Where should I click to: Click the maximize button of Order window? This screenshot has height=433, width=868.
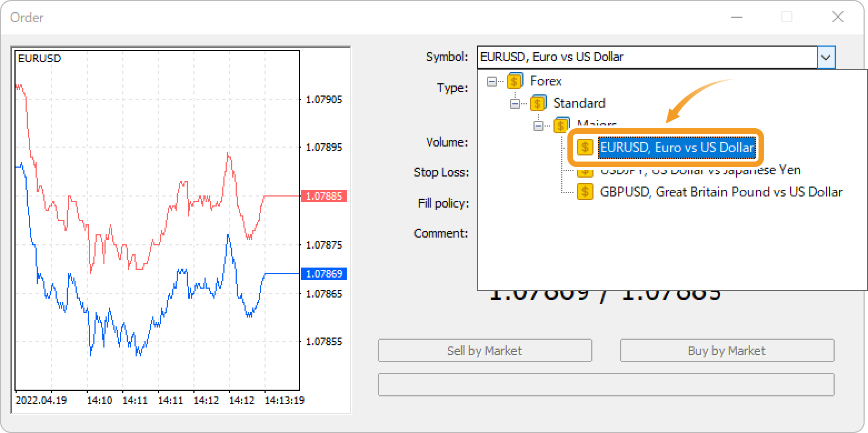787,17
